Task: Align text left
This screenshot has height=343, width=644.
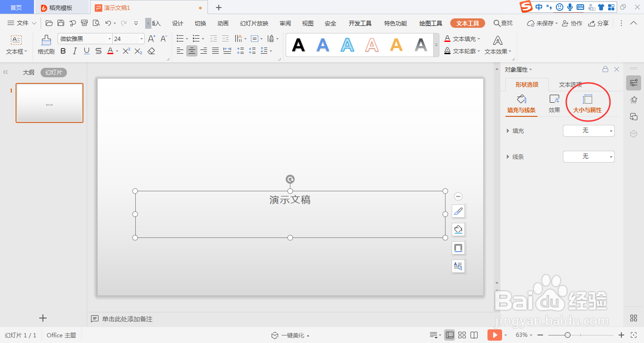Action: click(x=180, y=51)
